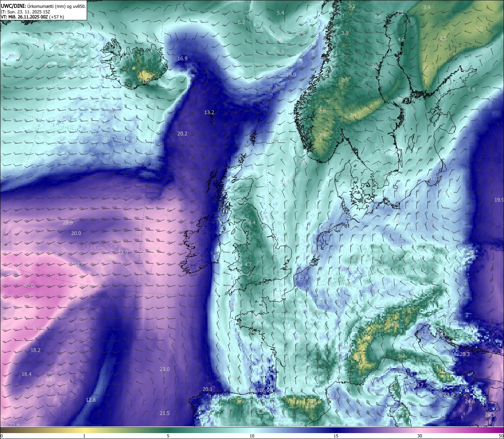Click the 2.6 value near the Mediterranean coast
Screen dimensions: 504x439
(335, 396)
